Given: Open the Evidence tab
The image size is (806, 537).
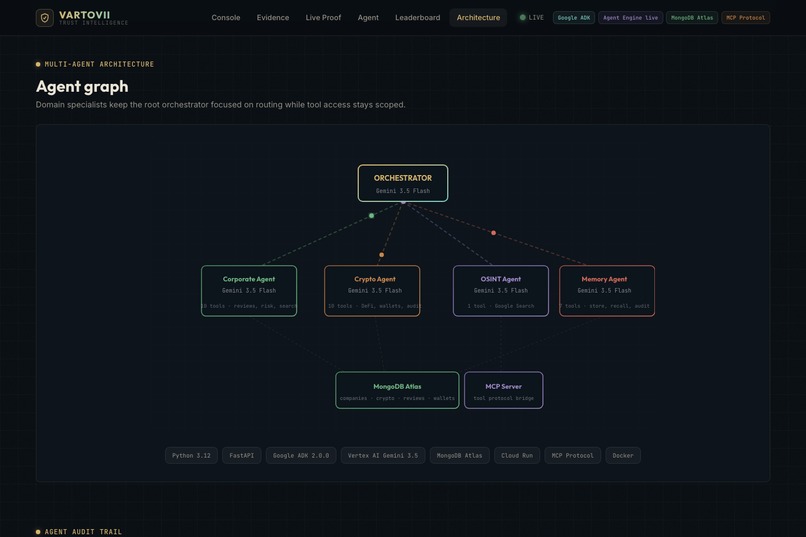Looking at the screenshot, I should pos(272,17).
